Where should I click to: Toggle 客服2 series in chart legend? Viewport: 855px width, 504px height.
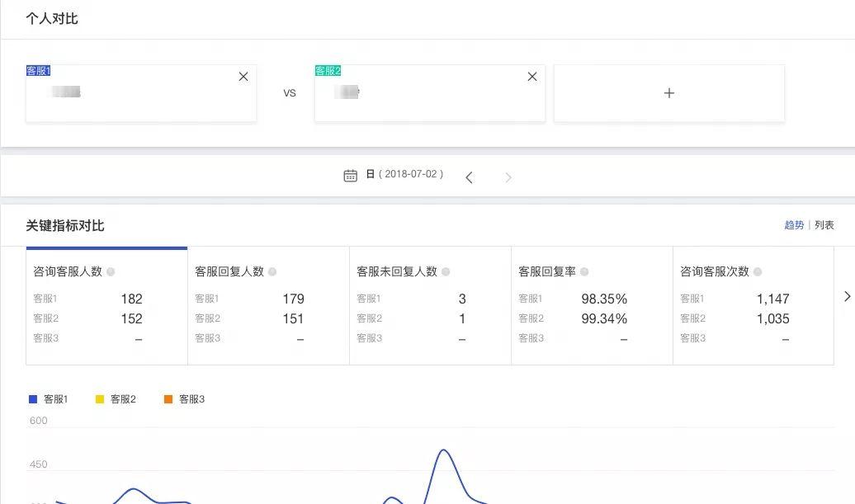pyautogui.click(x=116, y=399)
